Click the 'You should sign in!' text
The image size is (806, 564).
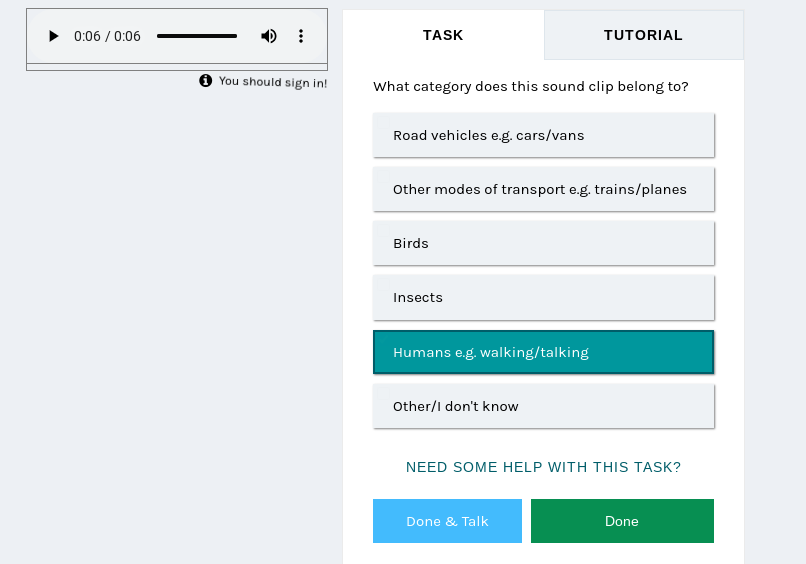[273, 82]
